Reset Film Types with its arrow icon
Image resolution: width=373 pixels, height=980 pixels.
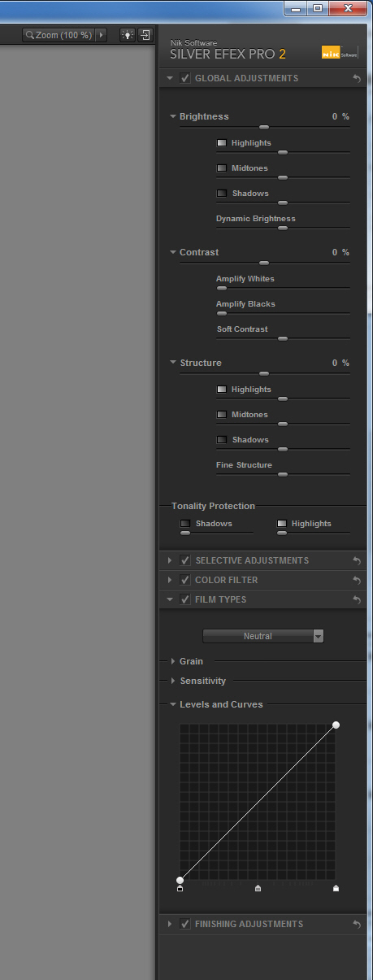click(357, 600)
